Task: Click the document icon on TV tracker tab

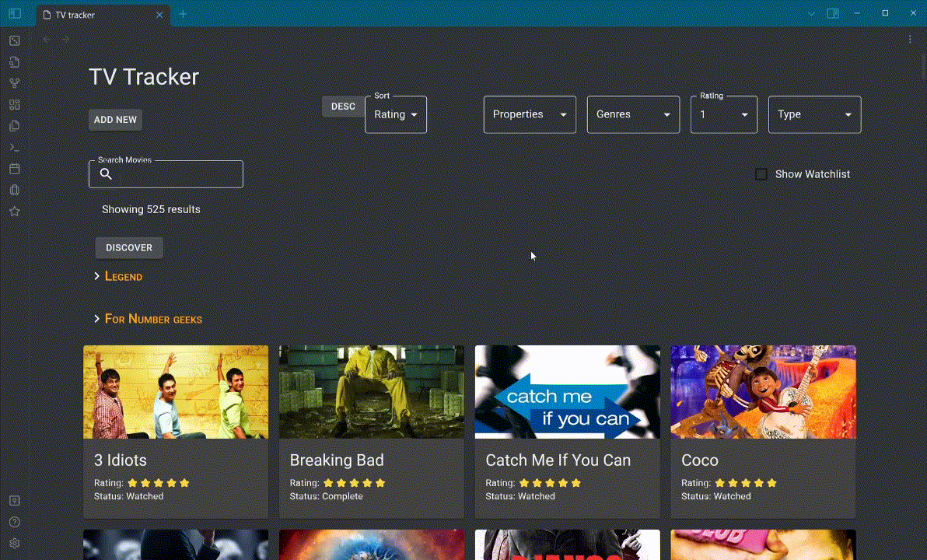Action: pyautogui.click(x=47, y=15)
